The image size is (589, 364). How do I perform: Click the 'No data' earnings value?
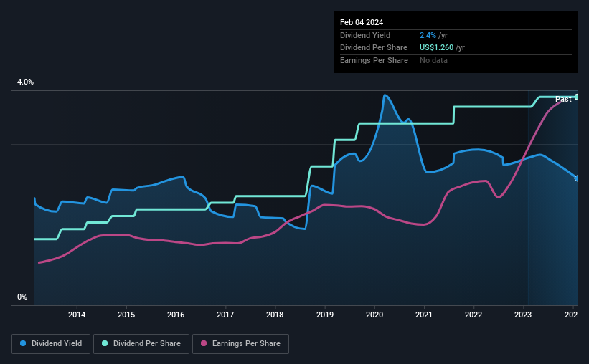(433, 60)
